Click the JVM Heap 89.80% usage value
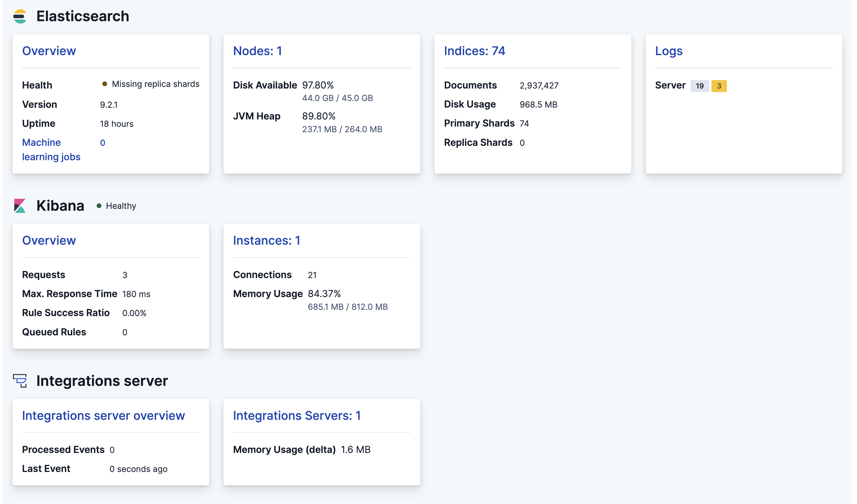Viewport: 857px width, 504px height. tap(319, 116)
